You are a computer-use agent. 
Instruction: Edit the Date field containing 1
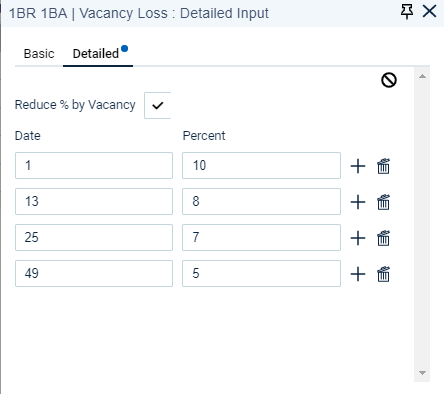click(x=94, y=165)
